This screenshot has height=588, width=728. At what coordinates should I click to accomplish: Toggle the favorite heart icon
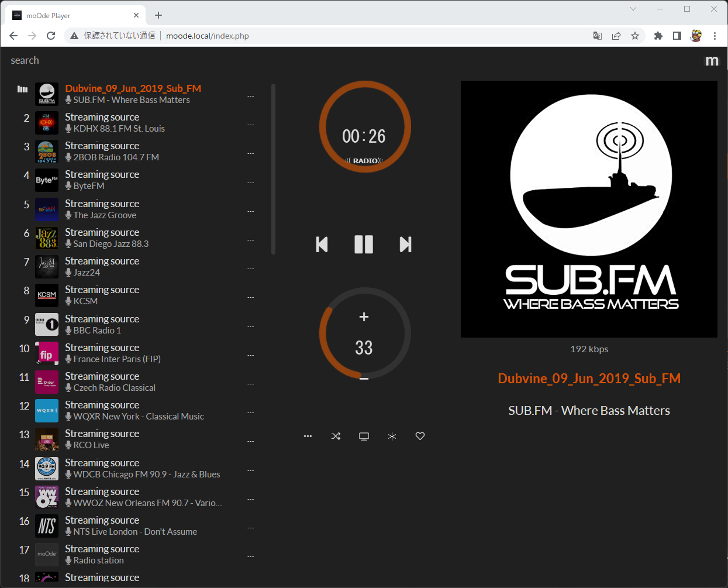[420, 436]
